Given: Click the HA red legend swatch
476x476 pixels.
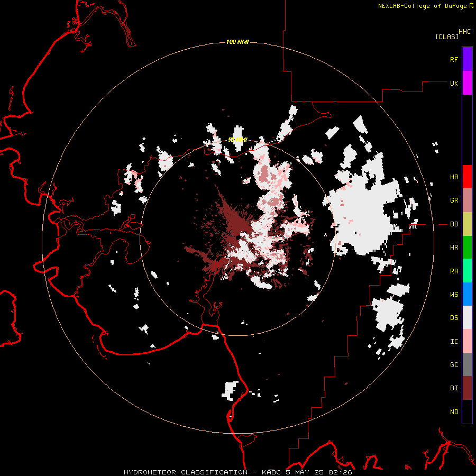Looking at the screenshot, I should pyautogui.click(x=467, y=177).
